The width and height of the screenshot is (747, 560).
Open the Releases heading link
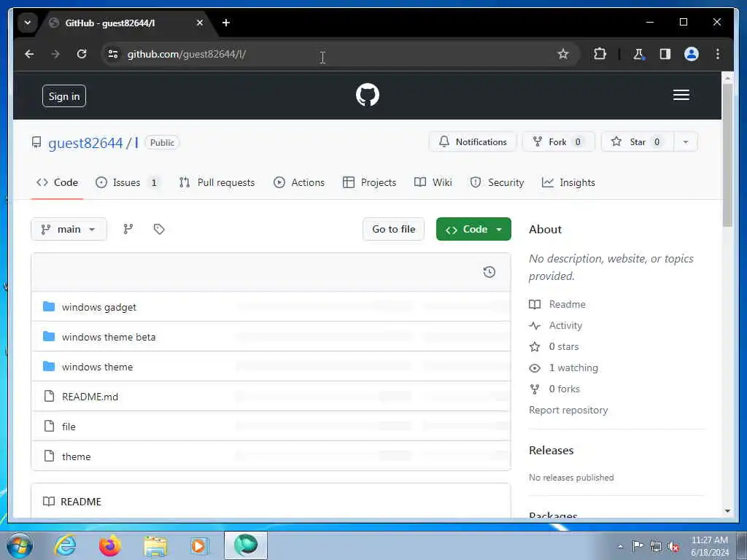[x=551, y=450]
